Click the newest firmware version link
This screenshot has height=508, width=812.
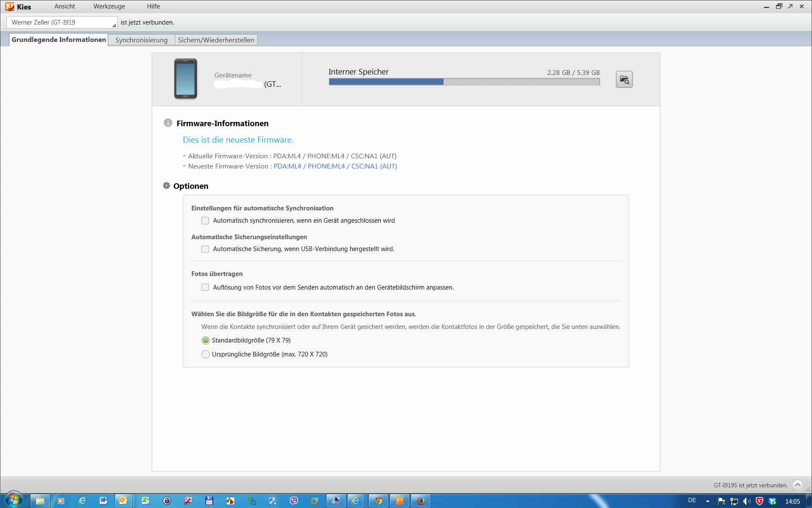(x=335, y=166)
